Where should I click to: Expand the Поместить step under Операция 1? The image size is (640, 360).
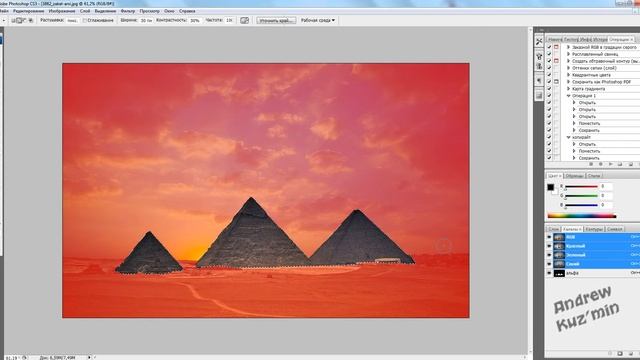[x=574, y=123]
